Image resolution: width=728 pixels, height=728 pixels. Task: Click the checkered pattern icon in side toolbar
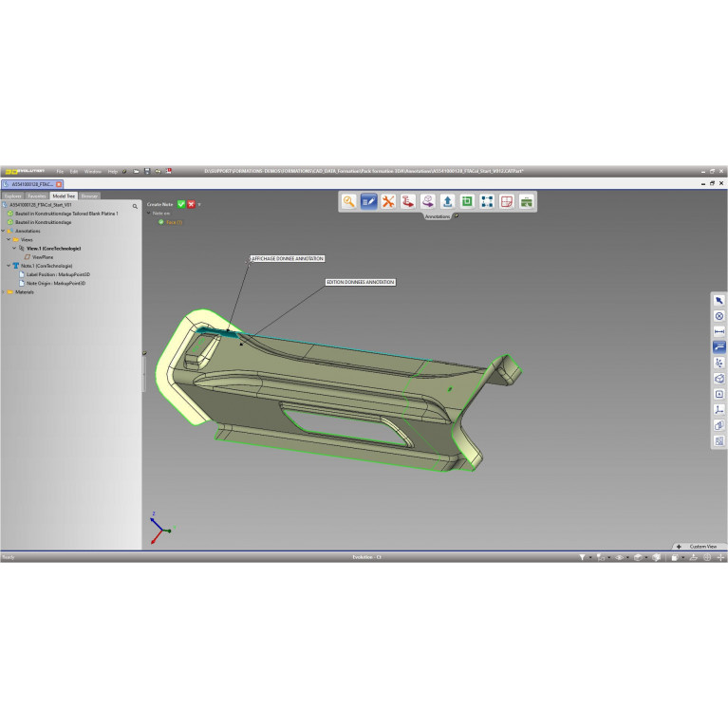(x=719, y=441)
